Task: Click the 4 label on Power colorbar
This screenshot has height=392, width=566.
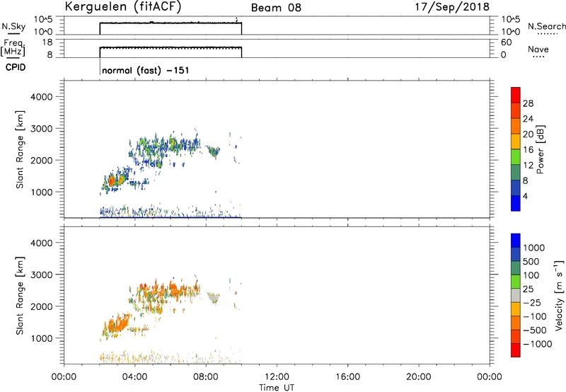Action: tap(526, 197)
